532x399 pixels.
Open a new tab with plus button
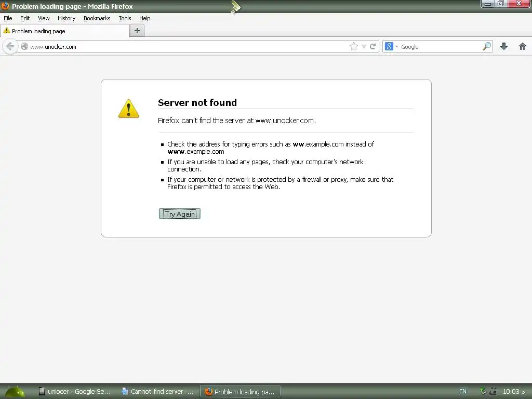[x=137, y=31]
